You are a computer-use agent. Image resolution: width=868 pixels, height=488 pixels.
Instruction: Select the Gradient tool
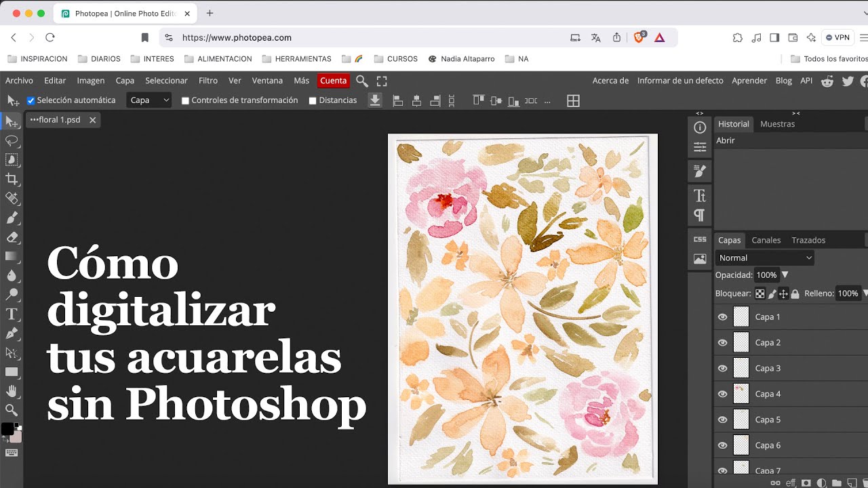[12, 256]
